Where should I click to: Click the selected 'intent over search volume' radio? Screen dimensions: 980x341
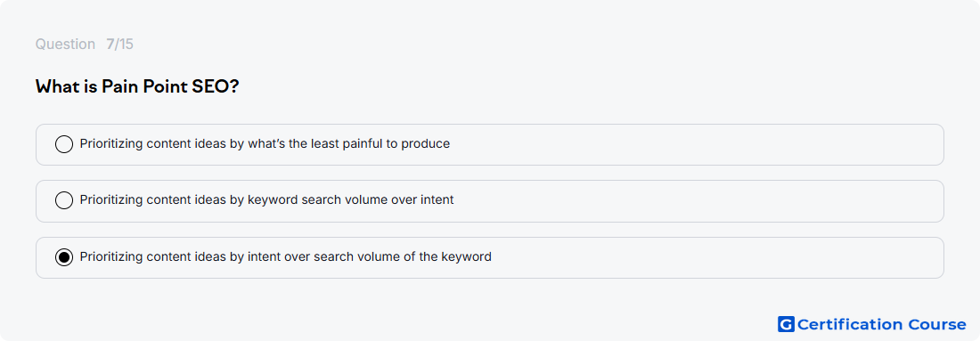pos(64,257)
